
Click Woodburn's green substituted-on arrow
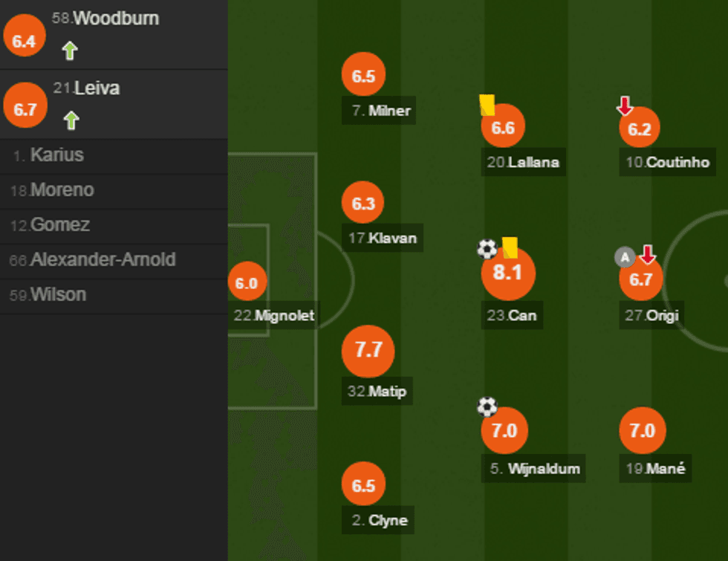70,51
